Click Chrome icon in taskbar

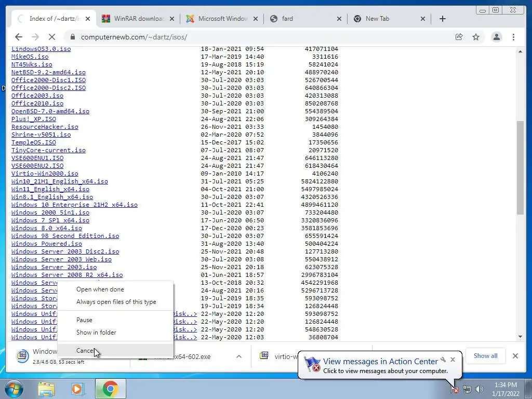click(x=110, y=389)
